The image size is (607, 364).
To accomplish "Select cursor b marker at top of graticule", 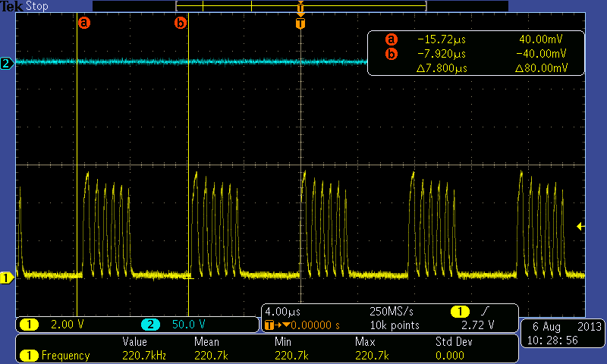I will pos(181,23).
